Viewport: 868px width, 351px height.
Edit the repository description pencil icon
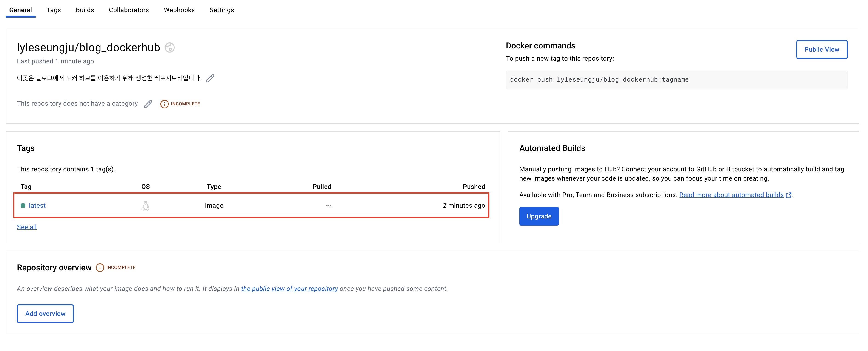(210, 78)
